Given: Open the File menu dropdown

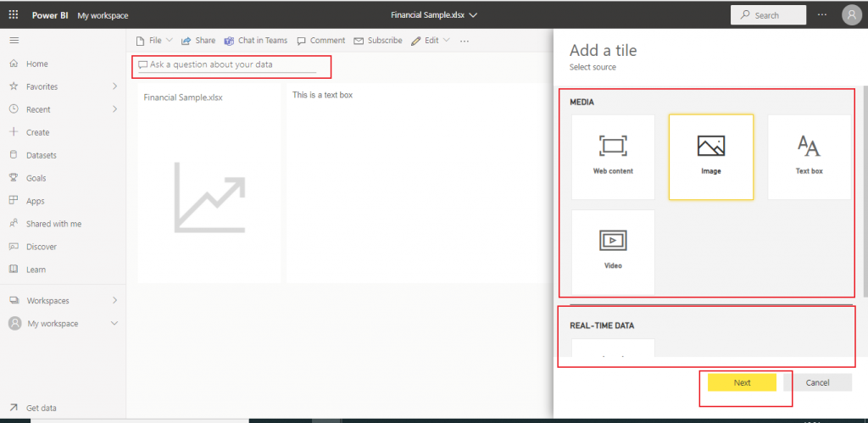Looking at the screenshot, I should click(x=154, y=41).
